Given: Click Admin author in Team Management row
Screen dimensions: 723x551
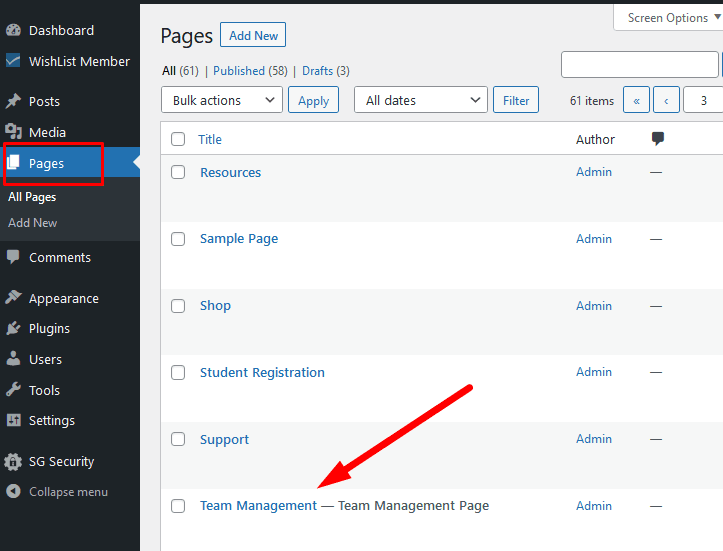Looking at the screenshot, I should [x=594, y=506].
